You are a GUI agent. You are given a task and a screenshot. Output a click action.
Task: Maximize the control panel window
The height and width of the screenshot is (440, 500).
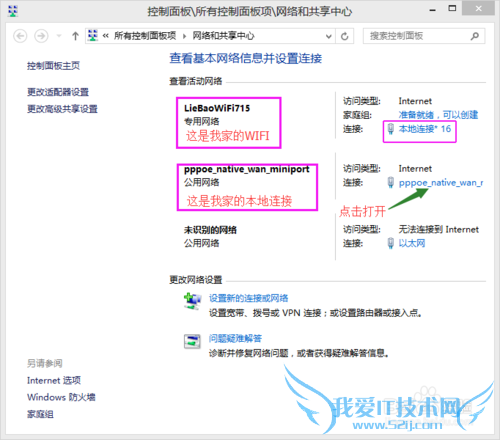452,9
